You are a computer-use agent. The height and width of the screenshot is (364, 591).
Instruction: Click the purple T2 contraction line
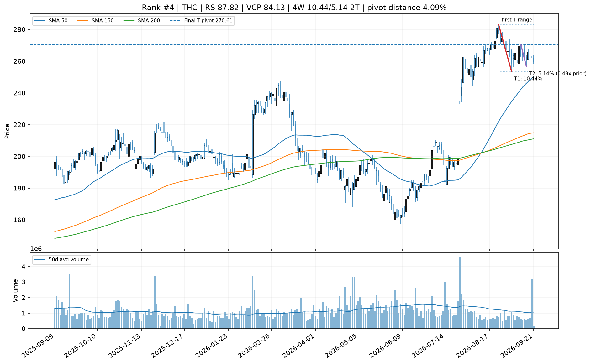(x=523, y=55)
